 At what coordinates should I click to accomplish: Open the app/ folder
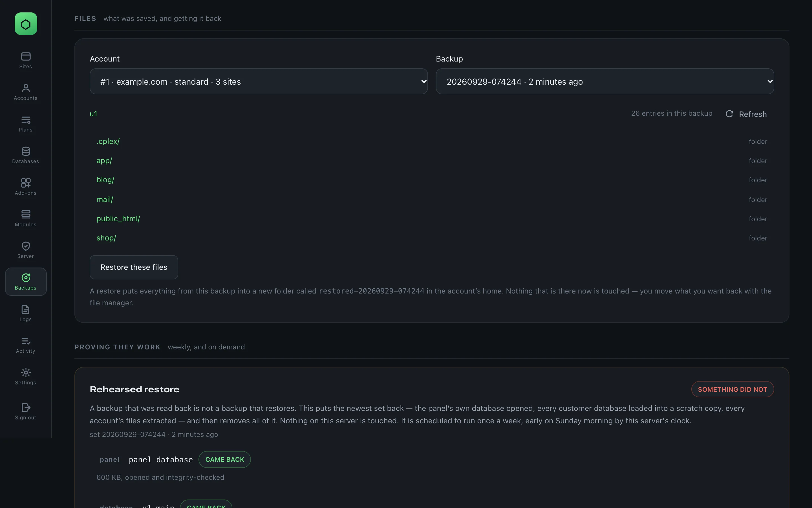(x=104, y=161)
